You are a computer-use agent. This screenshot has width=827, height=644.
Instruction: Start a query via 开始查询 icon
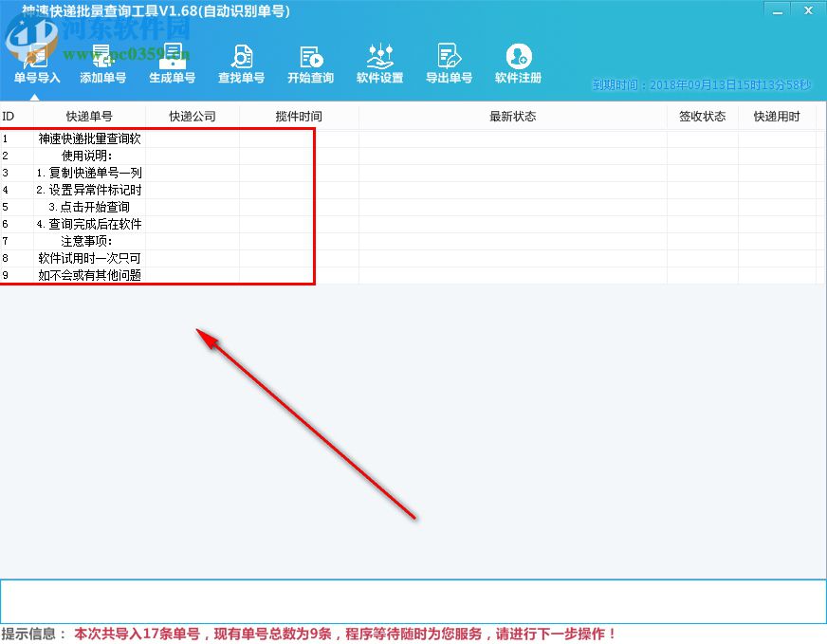[x=310, y=62]
